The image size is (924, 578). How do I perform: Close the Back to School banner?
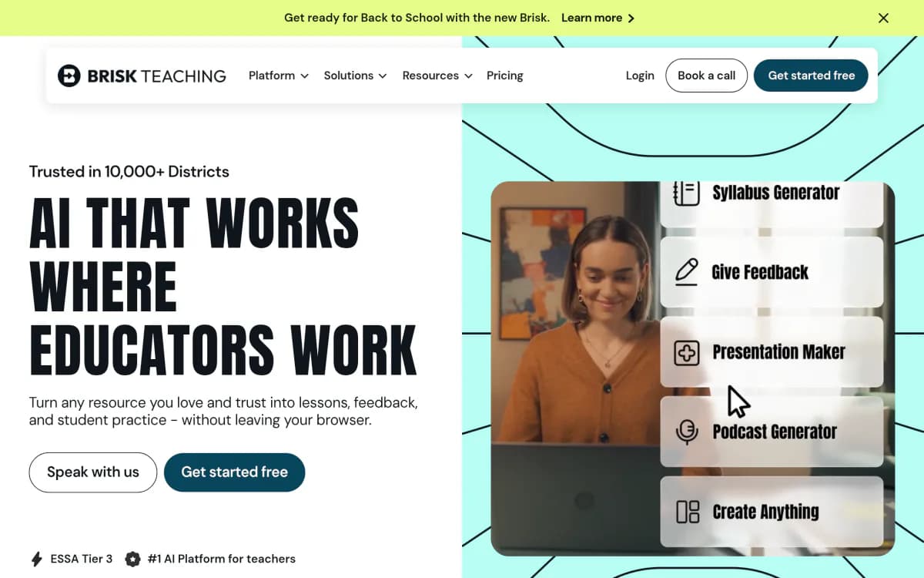883,18
